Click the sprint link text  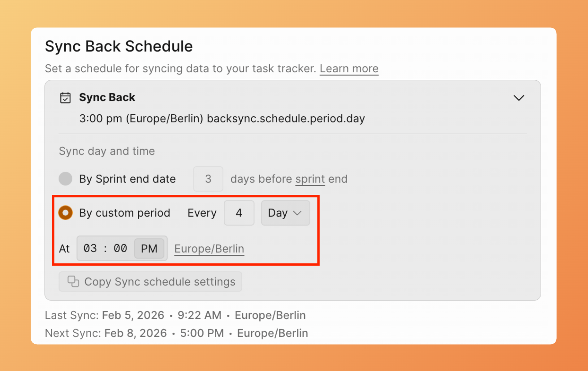tap(310, 179)
